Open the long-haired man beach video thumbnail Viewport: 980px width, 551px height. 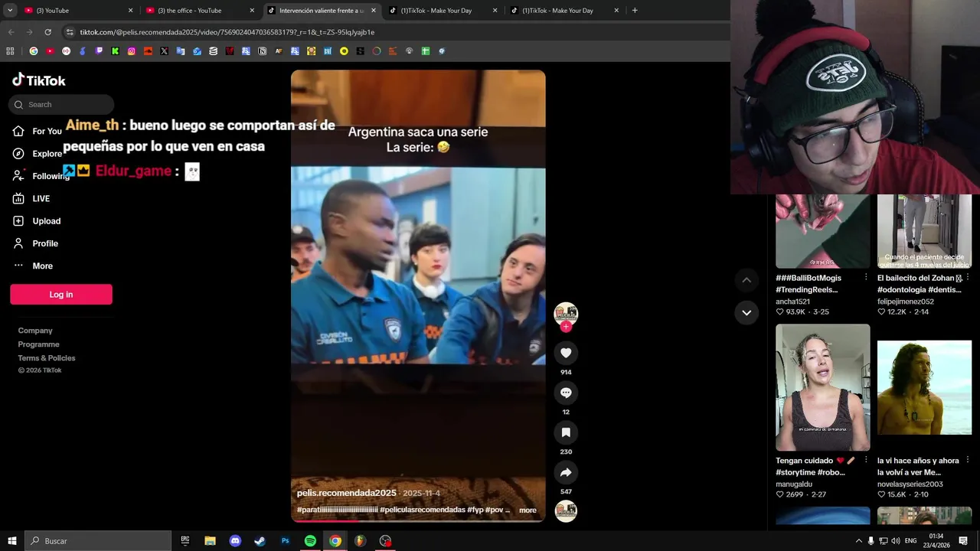click(924, 387)
